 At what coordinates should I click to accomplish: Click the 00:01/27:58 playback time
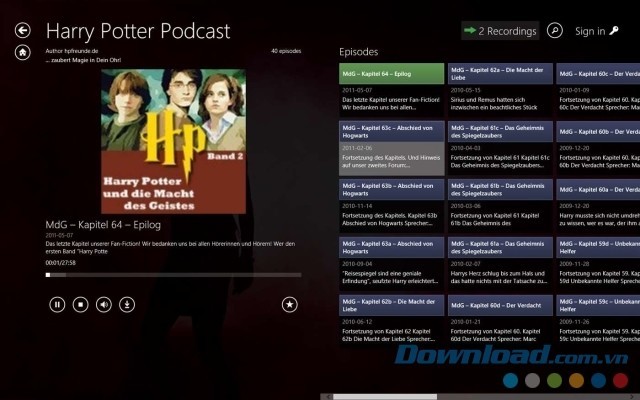click(x=60, y=263)
